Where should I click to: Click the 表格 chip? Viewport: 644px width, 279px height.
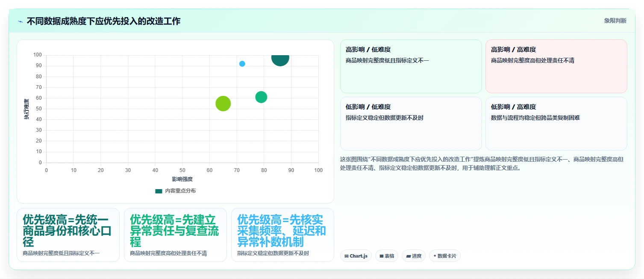[387, 256]
